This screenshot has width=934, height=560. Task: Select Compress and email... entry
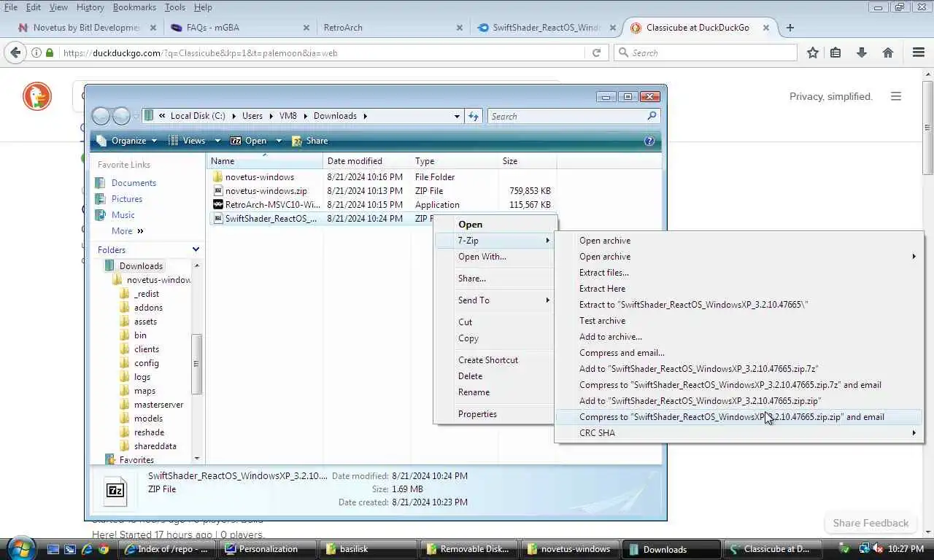click(622, 353)
